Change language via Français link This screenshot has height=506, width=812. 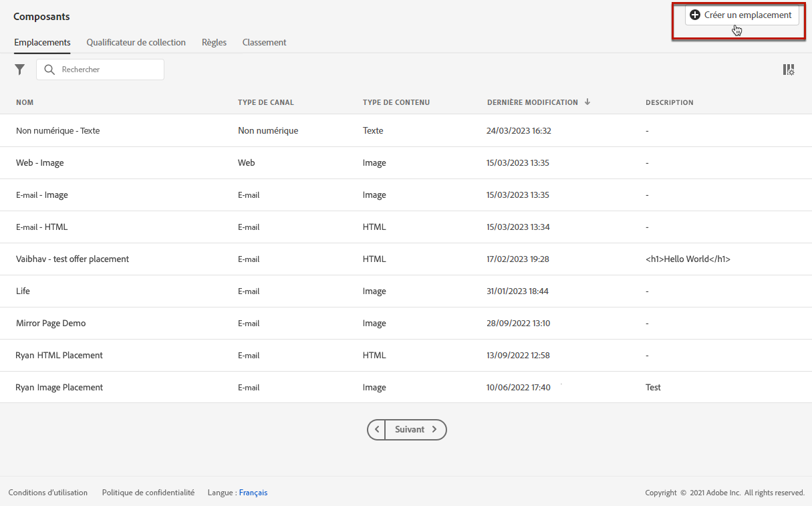[x=253, y=493]
